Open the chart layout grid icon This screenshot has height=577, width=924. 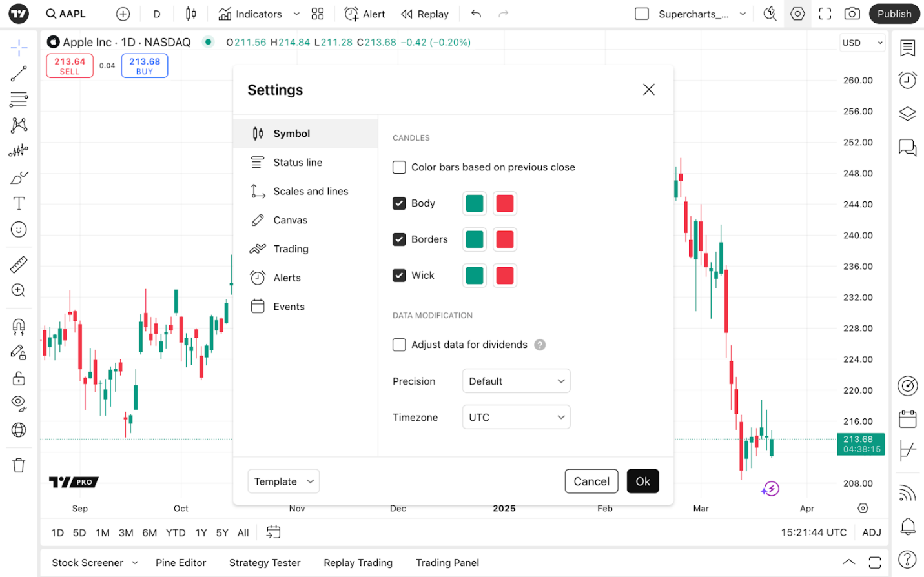pyautogui.click(x=318, y=14)
